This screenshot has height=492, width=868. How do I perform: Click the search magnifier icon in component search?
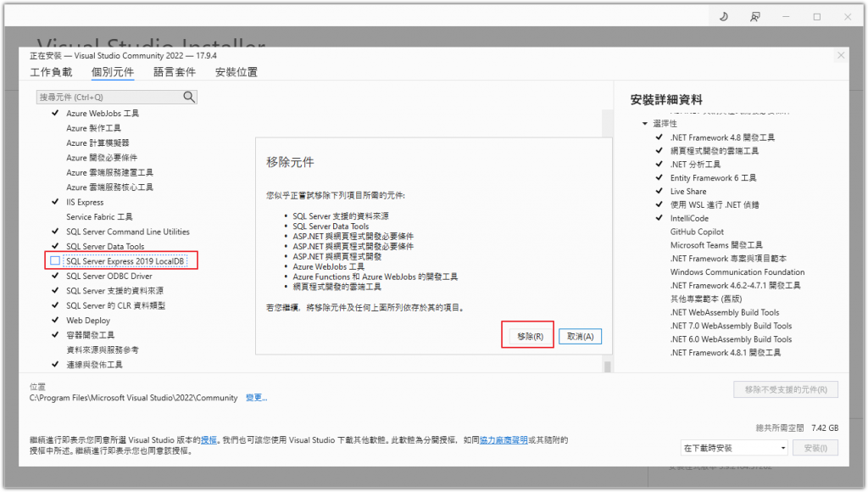coord(189,97)
